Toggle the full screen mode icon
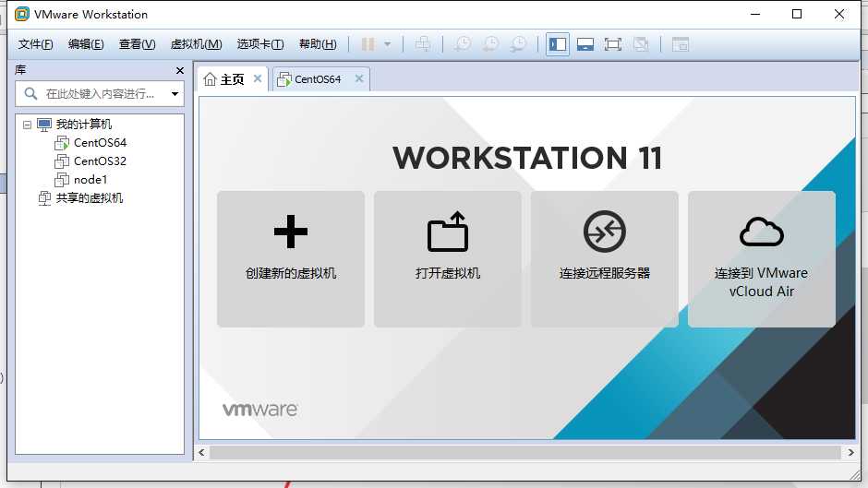The image size is (868, 488). click(x=613, y=44)
